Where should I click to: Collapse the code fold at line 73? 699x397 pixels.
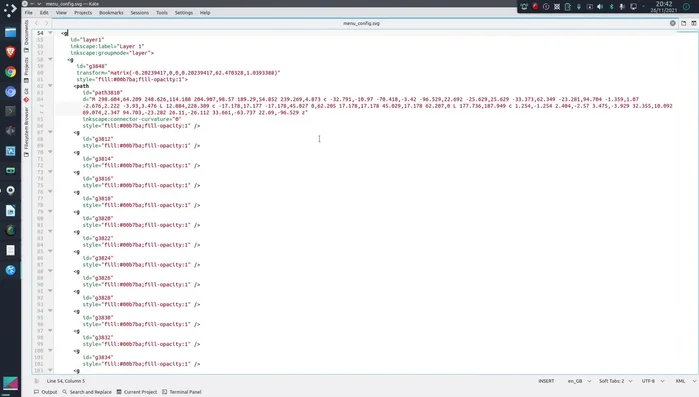pyautogui.click(x=50, y=172)
